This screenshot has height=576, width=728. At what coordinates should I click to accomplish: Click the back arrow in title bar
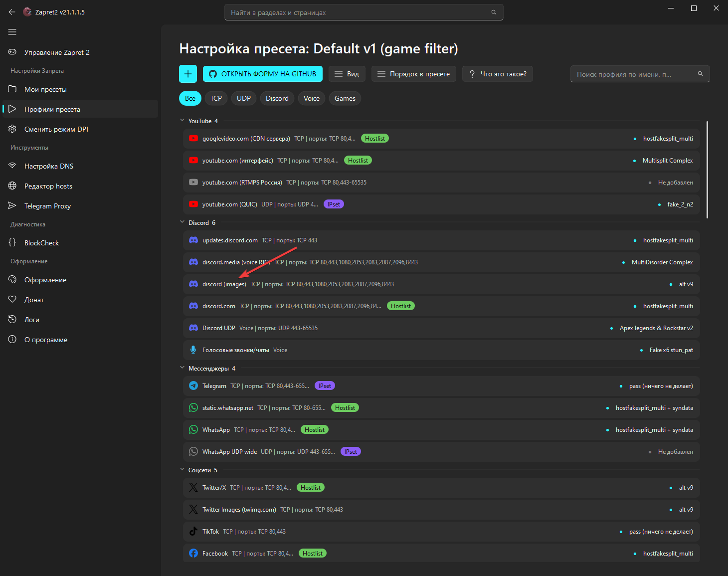pos(12,12)
